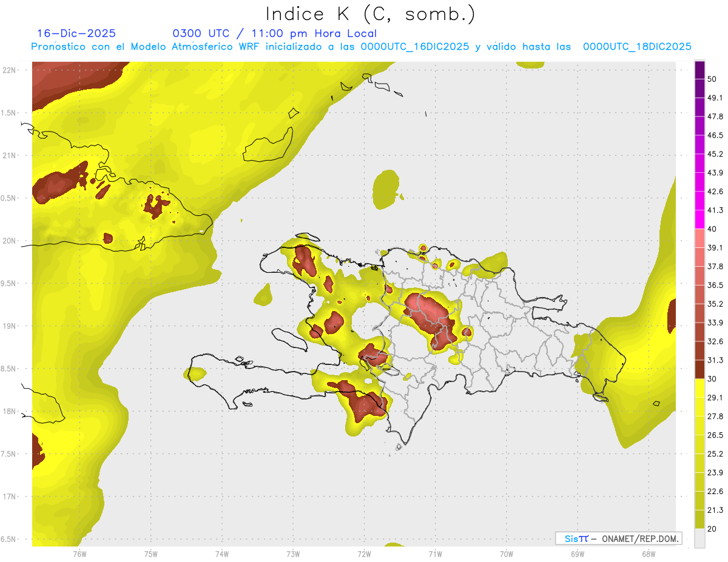This screenshot has width=728, height=562.
Task: Click the valid-until time "0000UTC_18DIC2025"
Action: pyautogui.click(x=637, y=47)
